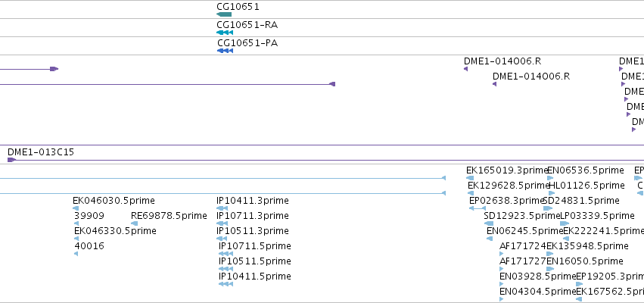Click the IP10711.5prime label
This screenshot has height=303, width=644.
254,246
